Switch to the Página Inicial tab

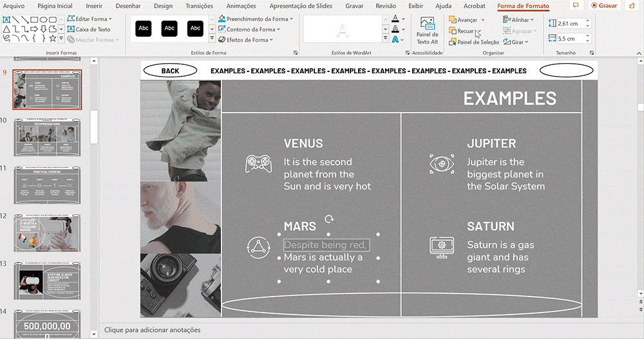tap(55, 6)
